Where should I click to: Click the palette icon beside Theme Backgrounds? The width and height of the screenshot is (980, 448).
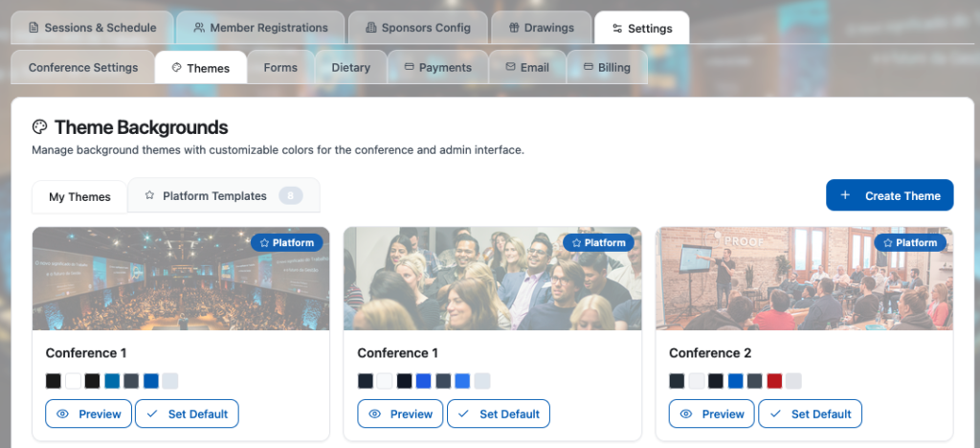click(40, 127)
